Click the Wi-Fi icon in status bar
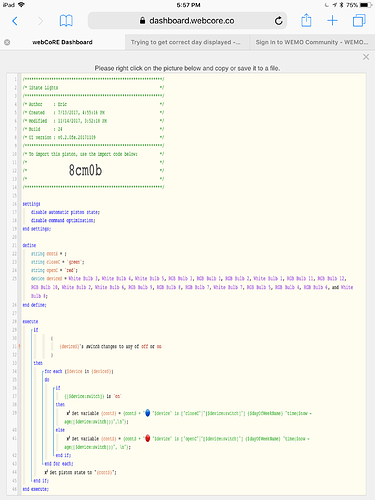Viewport: 375px width, 500px height. pyautogui.click(x=21, y=5)
